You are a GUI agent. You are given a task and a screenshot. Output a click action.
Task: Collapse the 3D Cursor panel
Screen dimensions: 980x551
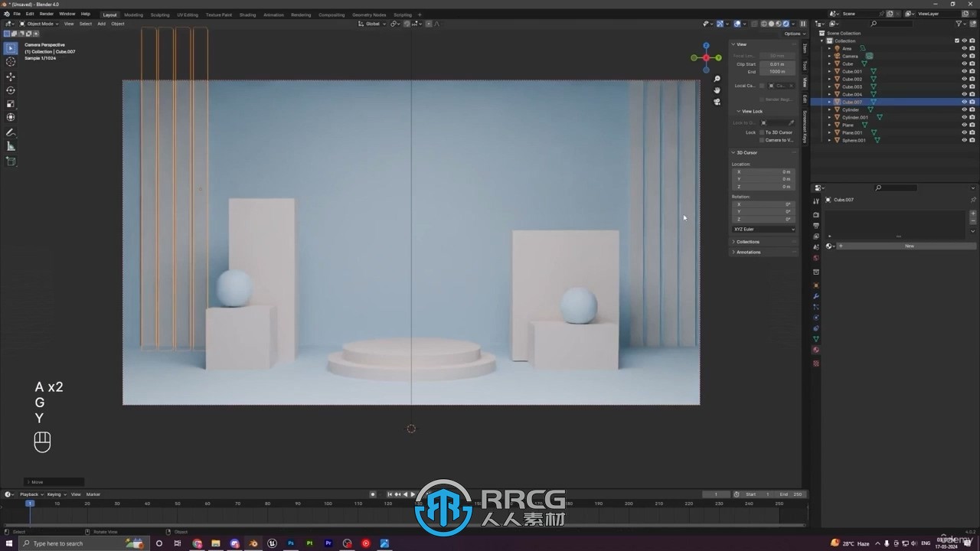pos(746,152)
